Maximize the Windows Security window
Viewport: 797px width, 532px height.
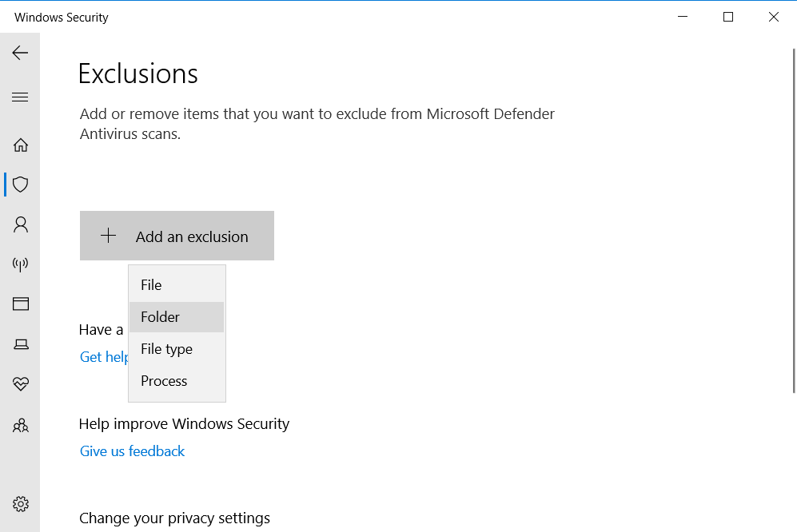click(728, 17)
